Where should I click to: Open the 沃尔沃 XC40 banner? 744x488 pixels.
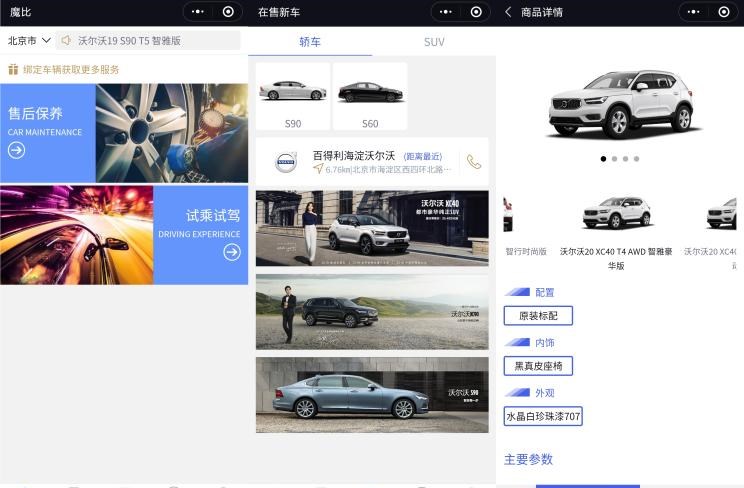(x=372, y=228)
